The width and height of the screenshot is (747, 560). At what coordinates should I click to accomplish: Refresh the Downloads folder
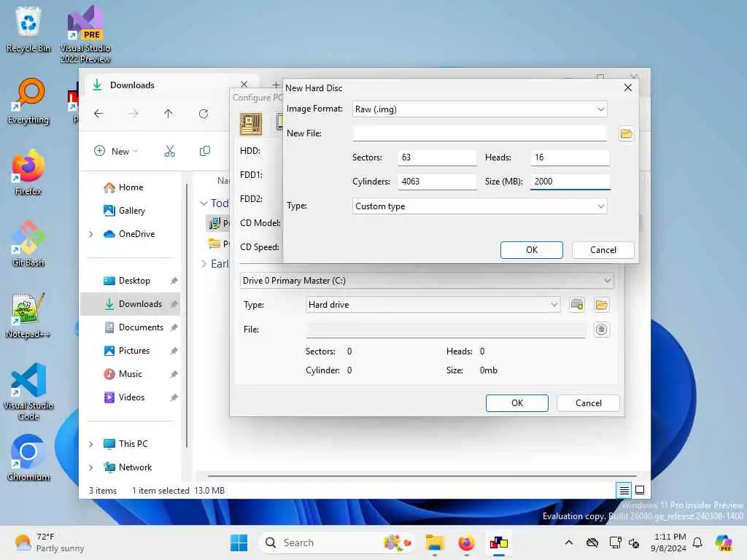204,114
